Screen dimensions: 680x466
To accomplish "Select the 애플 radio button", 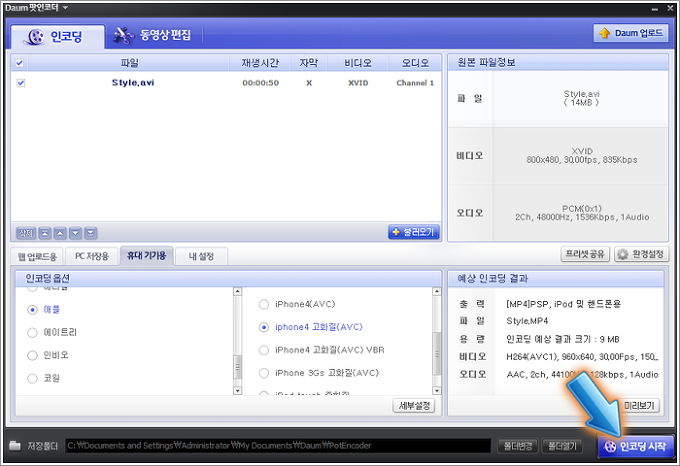I will click(x=33, y=310).
